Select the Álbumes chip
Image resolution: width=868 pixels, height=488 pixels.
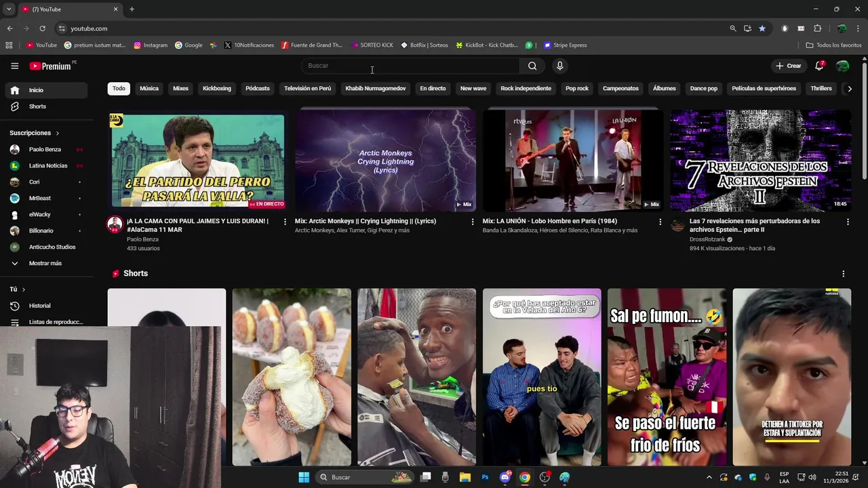point(665,88)
